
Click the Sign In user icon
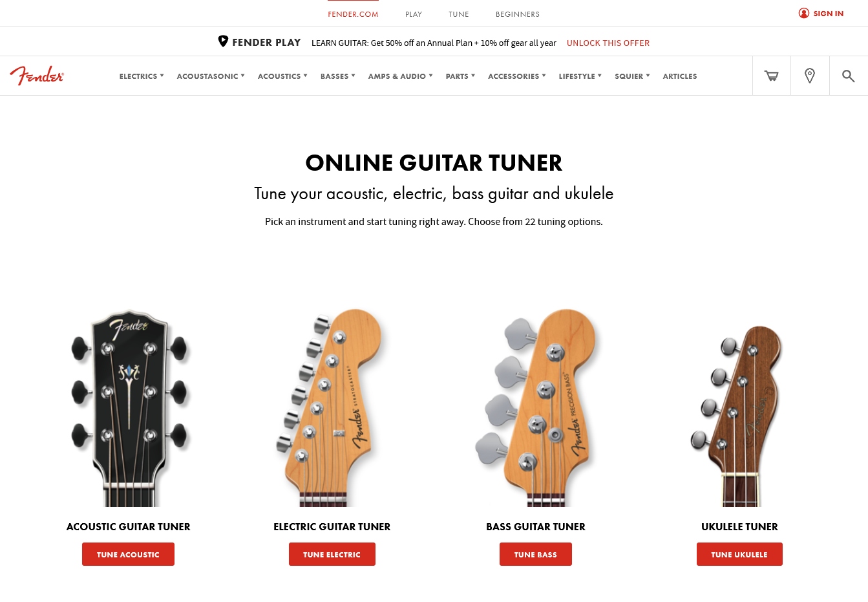click(804, 13)
